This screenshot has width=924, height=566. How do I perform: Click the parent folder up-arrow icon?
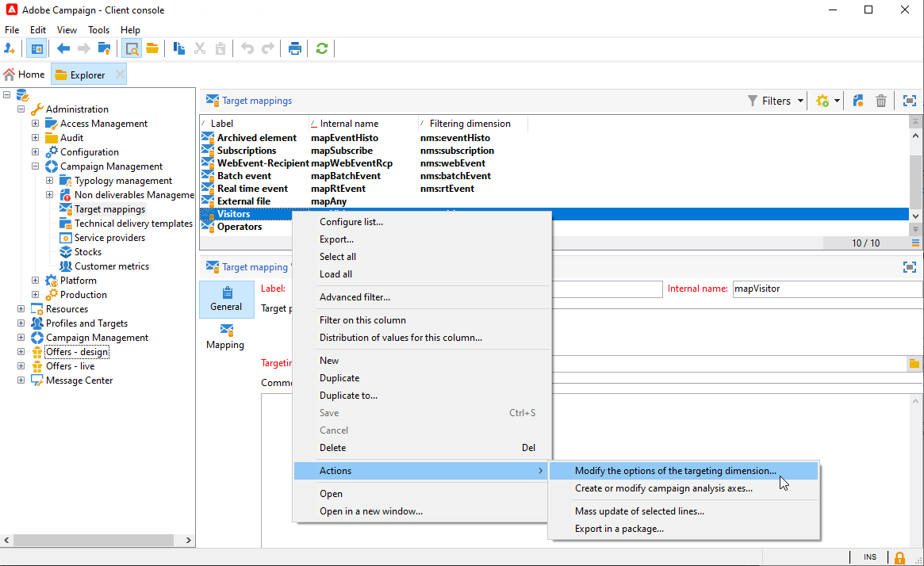(x=105, y=49)
